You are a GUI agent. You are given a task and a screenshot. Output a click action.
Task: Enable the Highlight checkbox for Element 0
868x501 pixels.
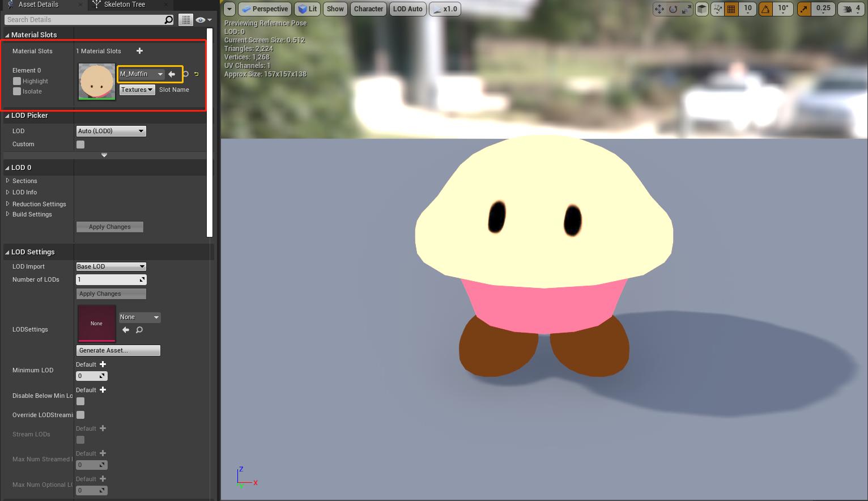point(17,81)
